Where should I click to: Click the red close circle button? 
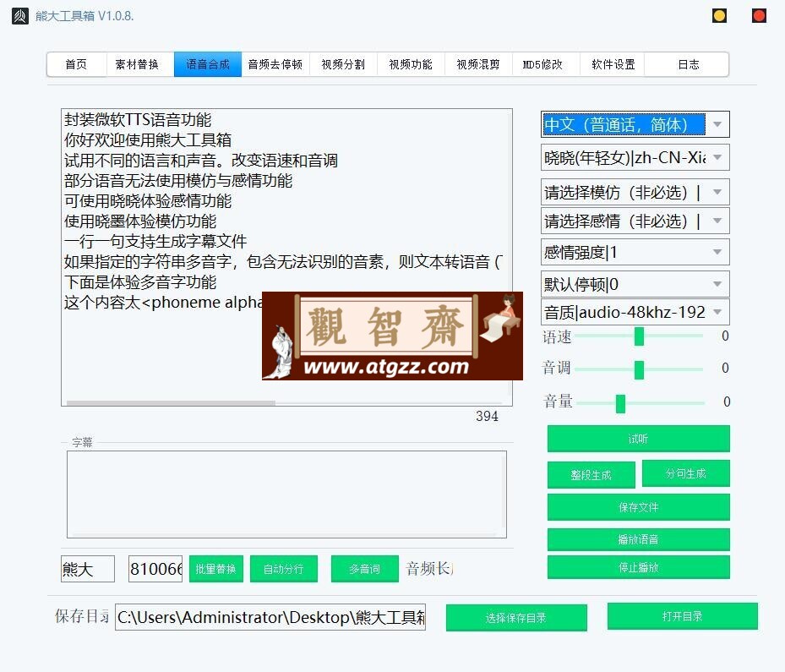(x=759, y=15)
